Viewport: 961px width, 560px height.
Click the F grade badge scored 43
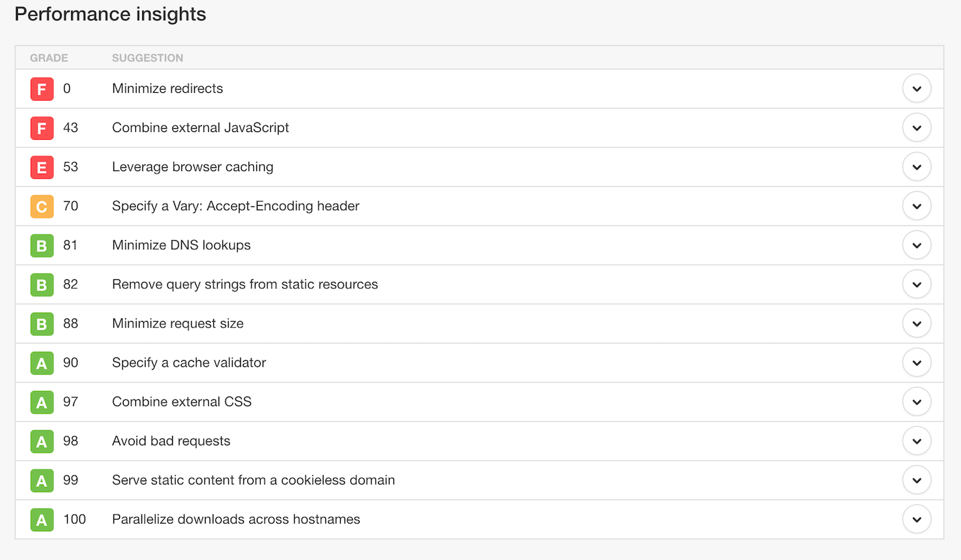tap(42, 128)
